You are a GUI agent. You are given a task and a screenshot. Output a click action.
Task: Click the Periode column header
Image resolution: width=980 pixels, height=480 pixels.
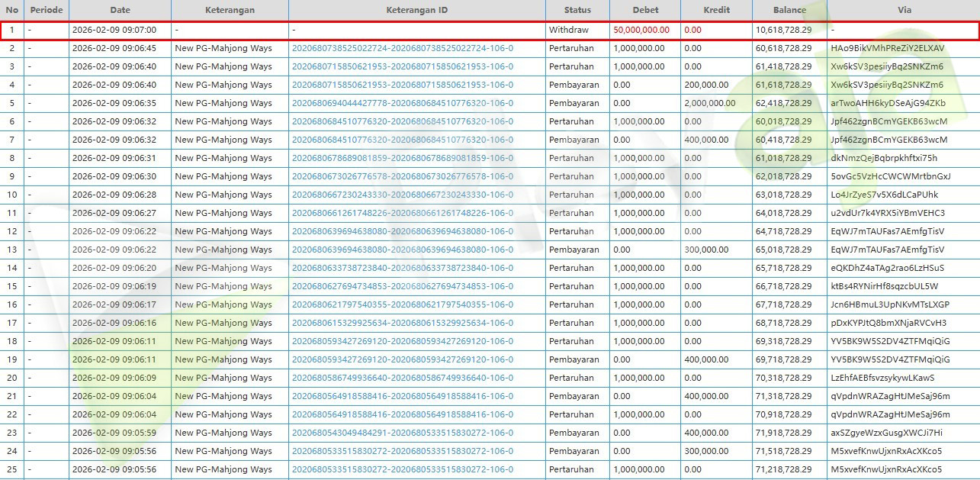[46, 10]
